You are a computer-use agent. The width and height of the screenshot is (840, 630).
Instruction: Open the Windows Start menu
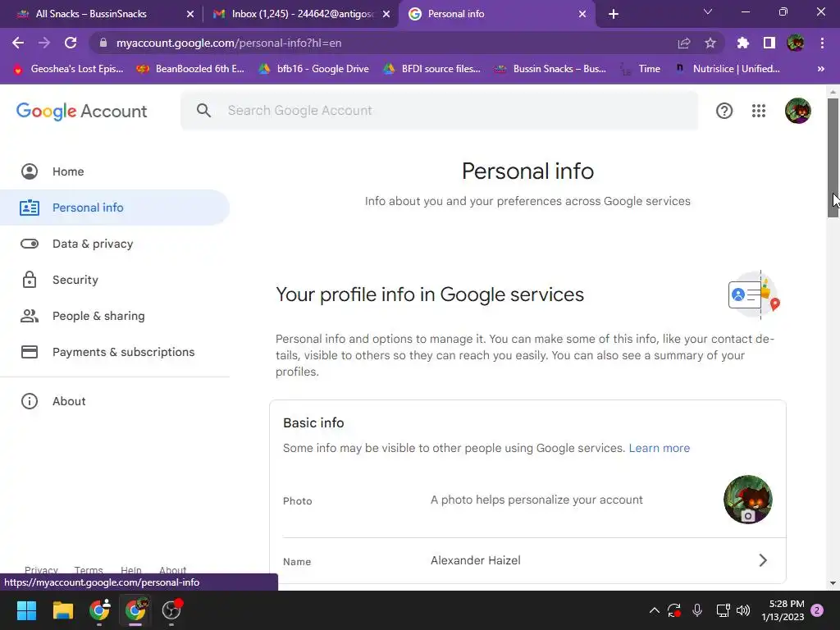click(x=26, y=610)
